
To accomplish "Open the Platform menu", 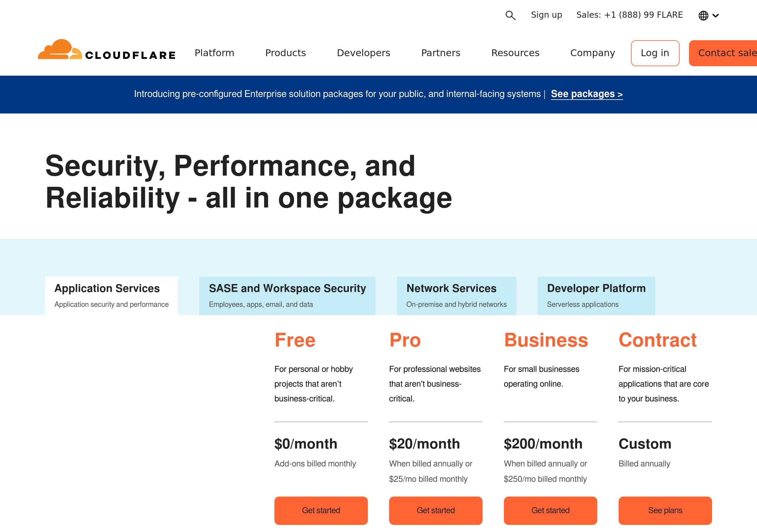I will click(x=214, y=53).
